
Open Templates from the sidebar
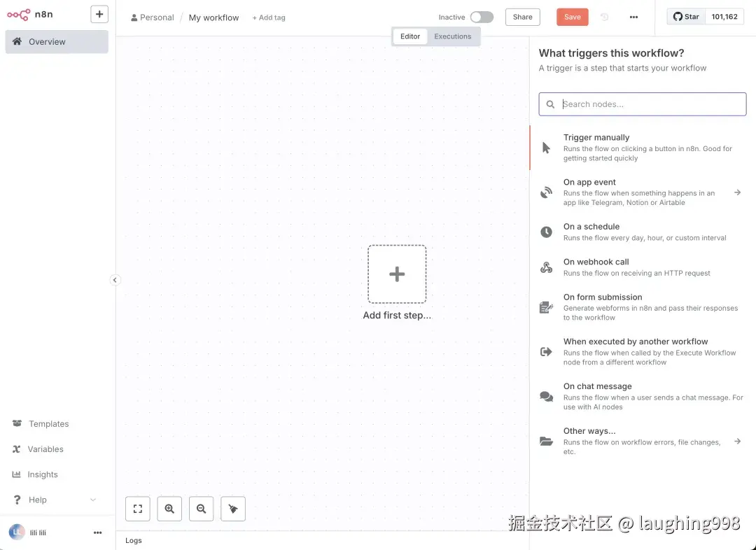[49, 423]
